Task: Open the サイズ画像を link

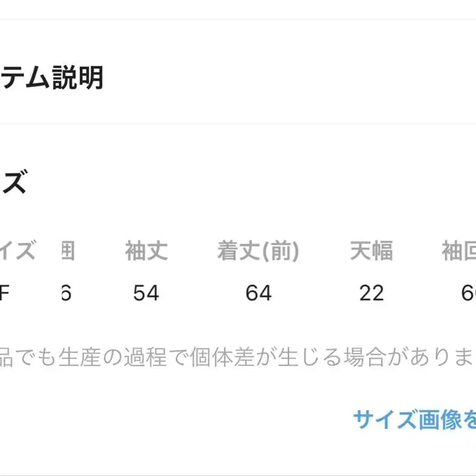Action: (414, 419)
